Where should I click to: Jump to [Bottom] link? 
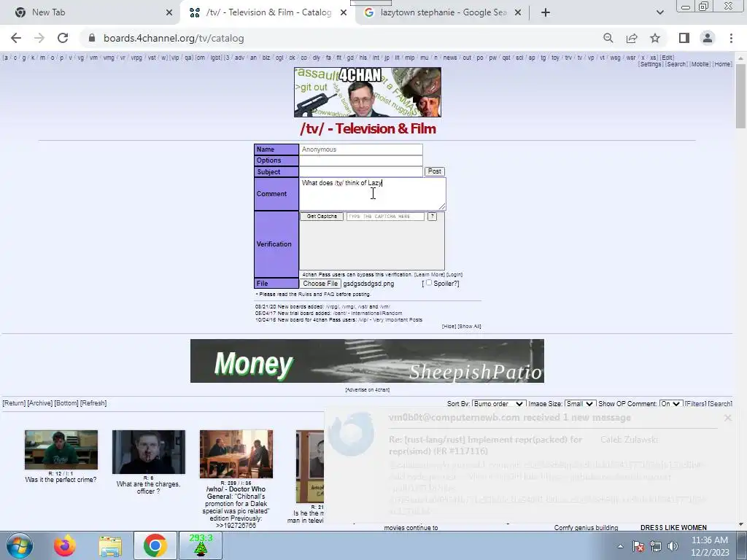pos(66,402)
